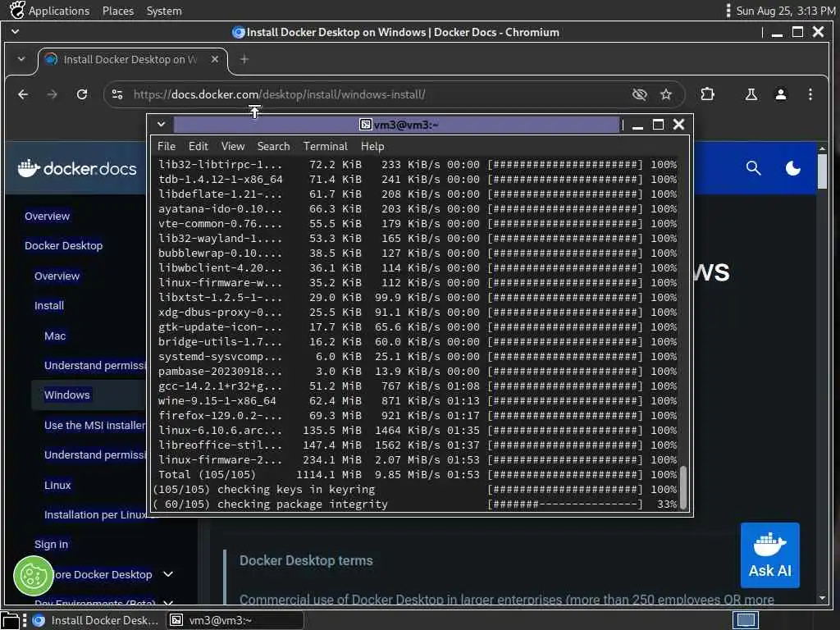Open the Extensions puzzle icon
The image size is (840, 630).
tap(708, 94)
